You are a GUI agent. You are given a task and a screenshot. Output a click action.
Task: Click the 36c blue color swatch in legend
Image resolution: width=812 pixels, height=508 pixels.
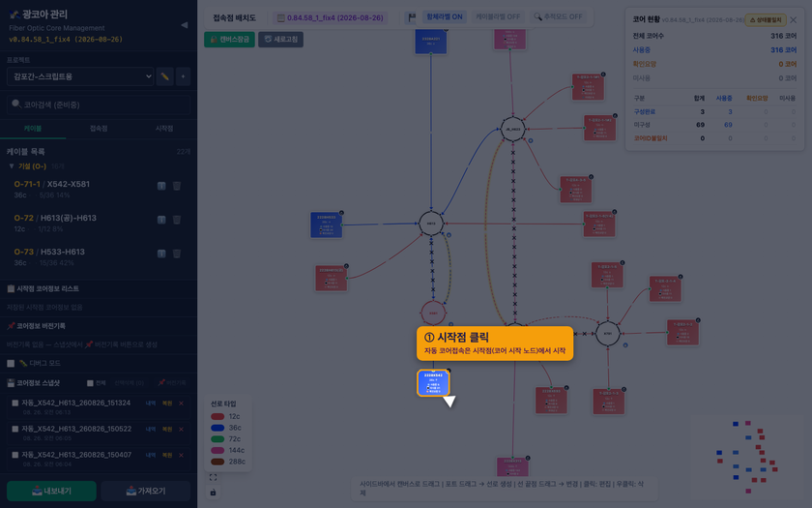coord(217,428)
